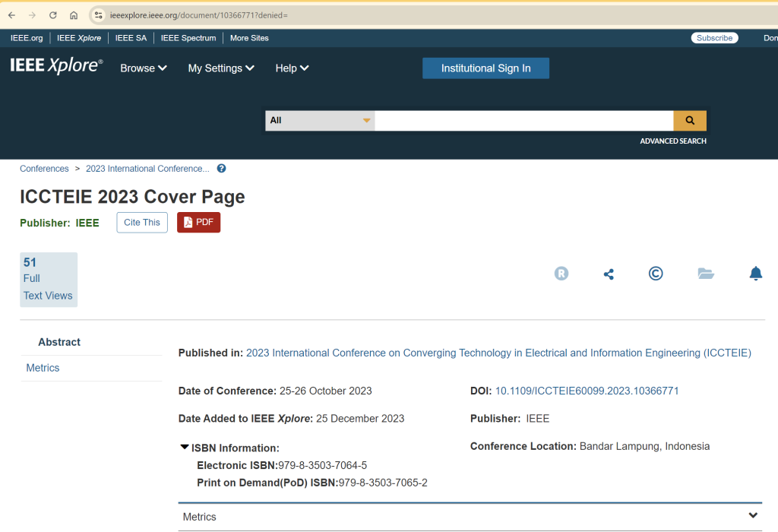Click the address bar URL
Image resolution: width=778 pixels, height=532 pixels.
tap(198, 15)
